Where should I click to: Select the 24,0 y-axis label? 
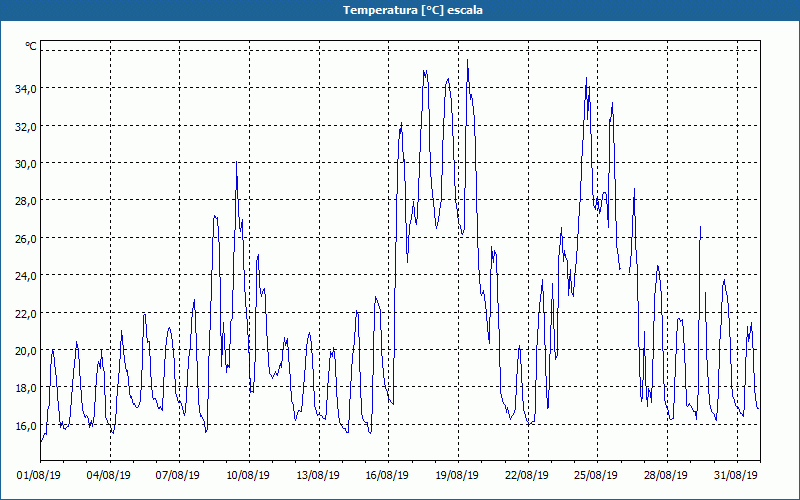26,276
